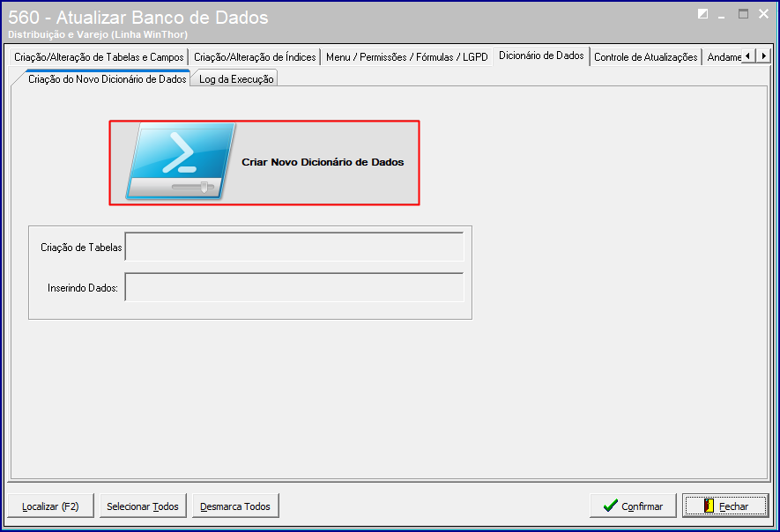The image size is (780, 532).
Task: Click the Criação de Tabelas progress bar
Action: pyautogui.click(x=294, y=247)
